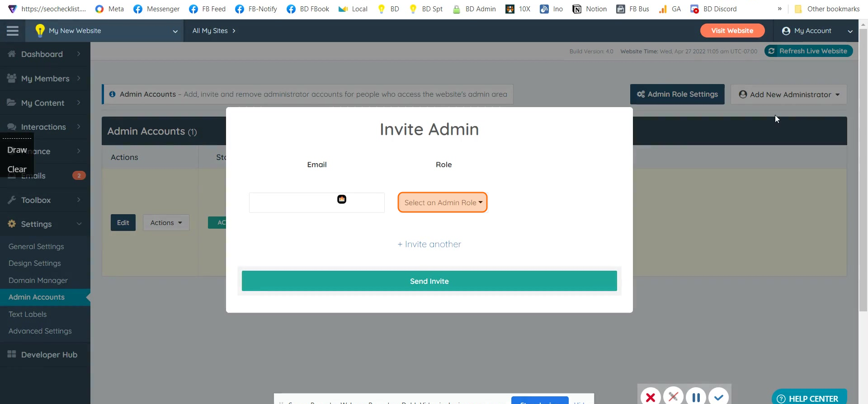The image size is (868, 404).
Task: Open the BD Discord bookmark
Action: (713, 9)
